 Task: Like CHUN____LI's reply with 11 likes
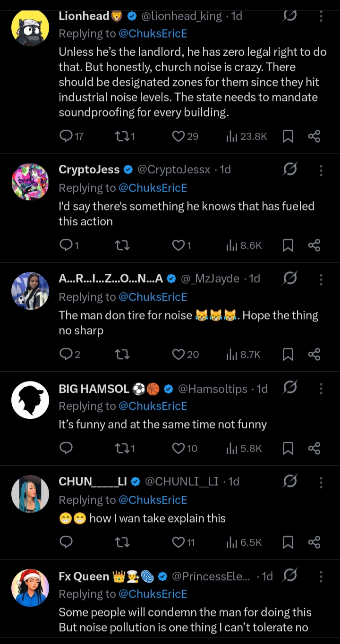tap(178, 542)
